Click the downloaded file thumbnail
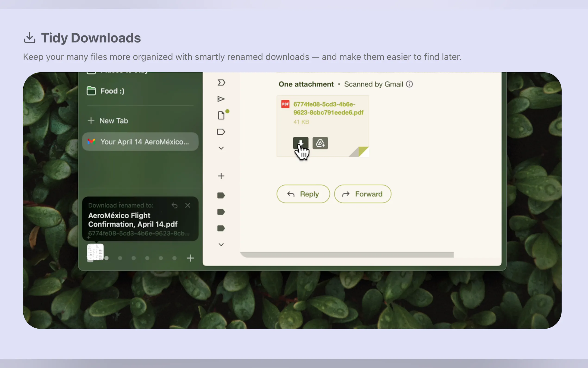The height and width of the screenshot is (368, 588). [x=95, y=252]
